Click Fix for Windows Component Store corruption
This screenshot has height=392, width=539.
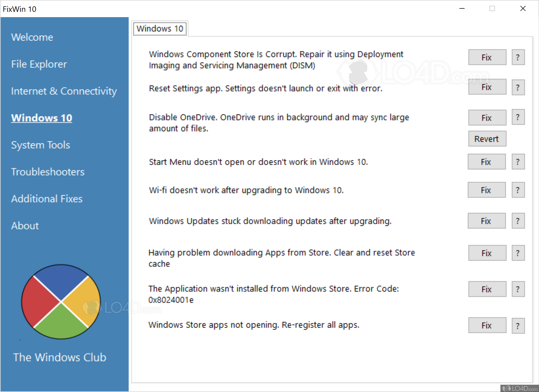[x=487, y=57]
